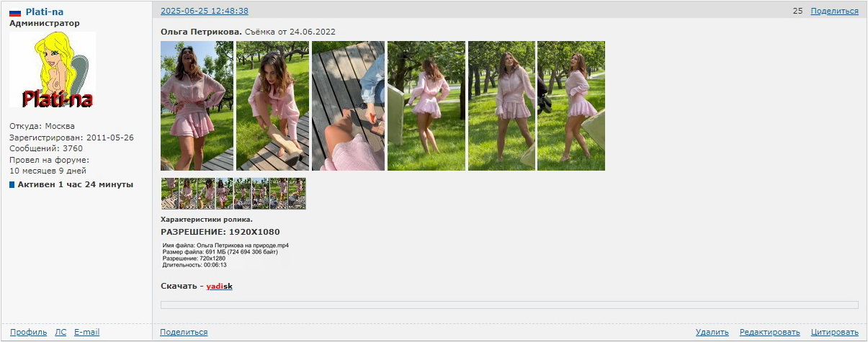Open the fourth photo thumbnail on the grass

426,106
